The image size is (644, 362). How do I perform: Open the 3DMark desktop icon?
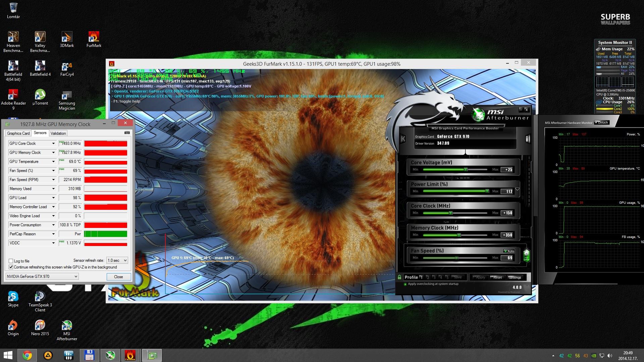pyautogui.click(x=67, y=40)
